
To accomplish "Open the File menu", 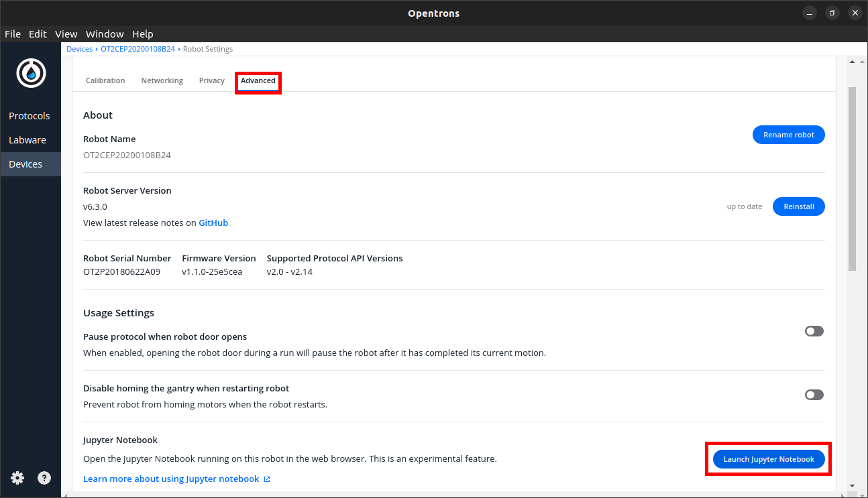I will pos(12,34).
